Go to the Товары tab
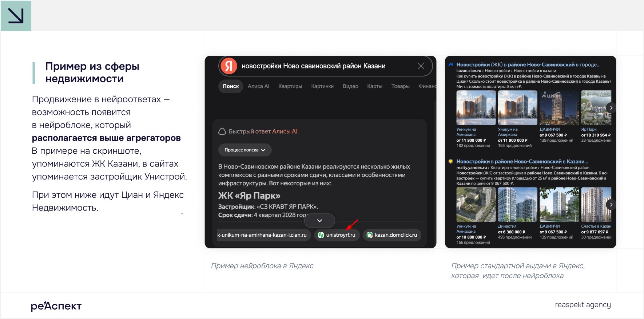Screen dimensions: 644x319 pos(401,86)
